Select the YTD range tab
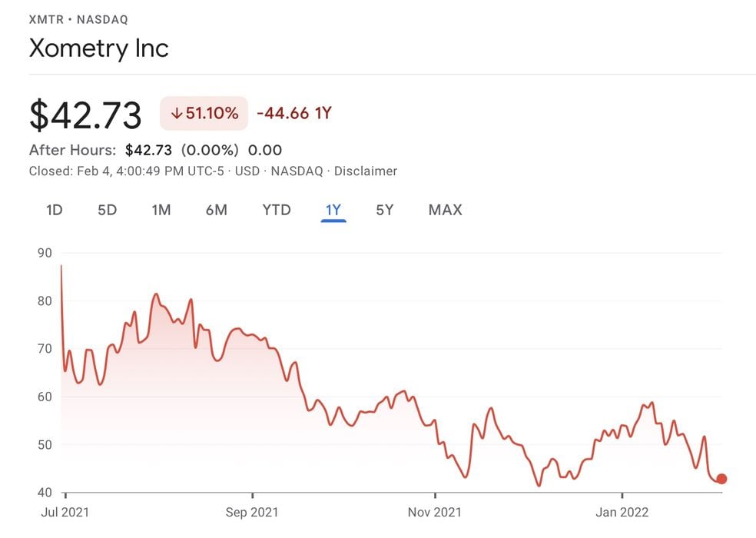This screenshot has width=756, height=538. point(277,210)
